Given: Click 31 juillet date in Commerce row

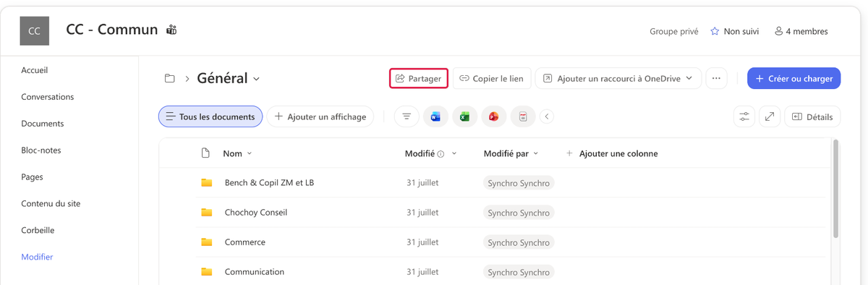Looking at the screenshot, I should 422,242.
